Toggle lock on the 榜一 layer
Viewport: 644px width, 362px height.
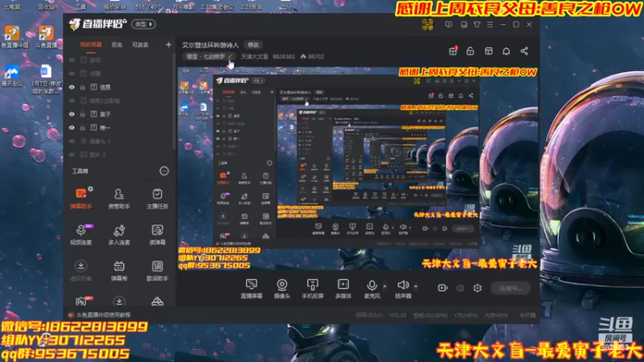coord(83,128)
